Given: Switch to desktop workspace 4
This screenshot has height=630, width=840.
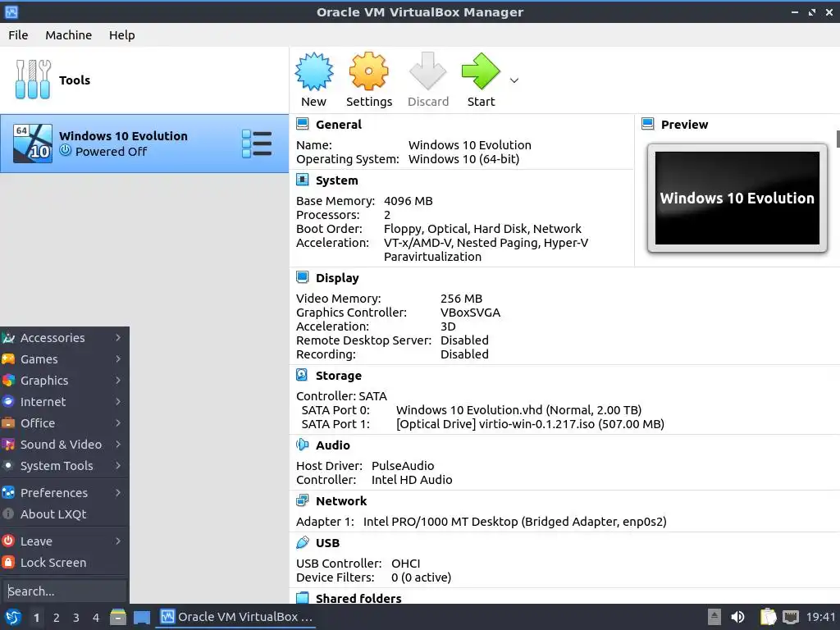Looking at the screenshot, I should [96, 618].
